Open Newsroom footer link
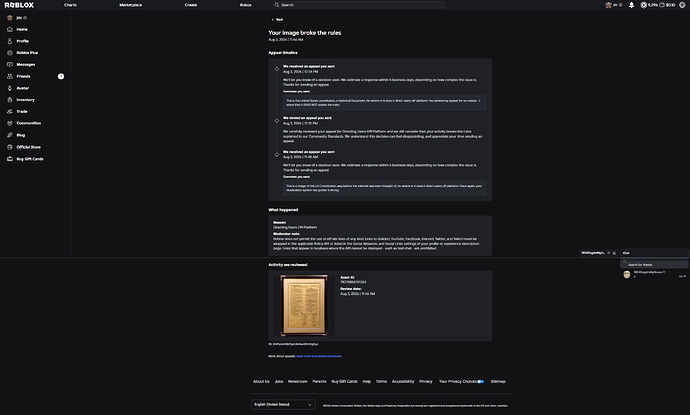This screenshot has height=415, width=690. click(297, 382)
